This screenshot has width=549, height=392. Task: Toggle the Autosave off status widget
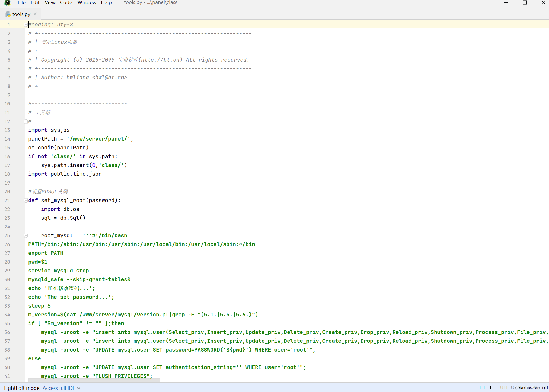(533, 388)
